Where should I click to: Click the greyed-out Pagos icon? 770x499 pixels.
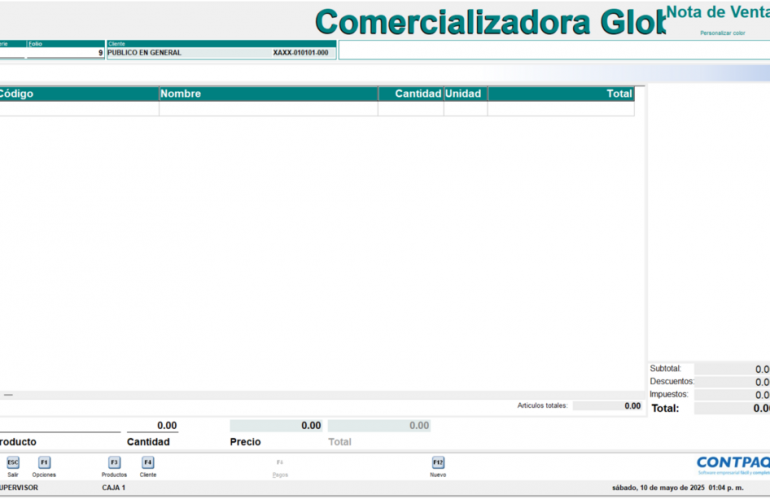point(280,464)
